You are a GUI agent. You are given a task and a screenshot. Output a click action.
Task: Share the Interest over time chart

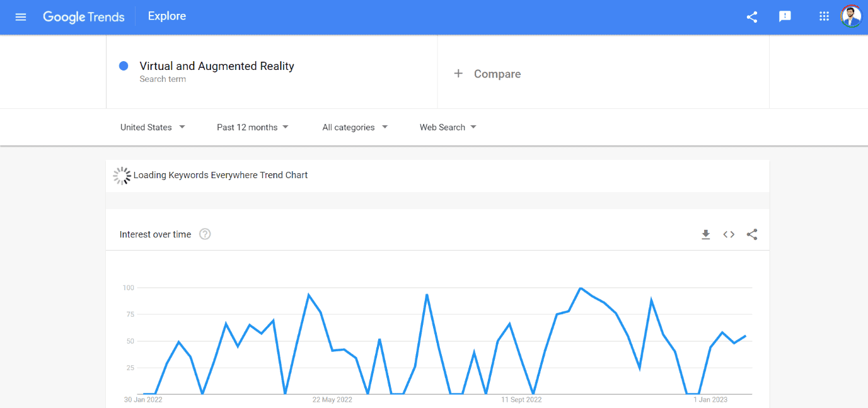tap(752, 234)
